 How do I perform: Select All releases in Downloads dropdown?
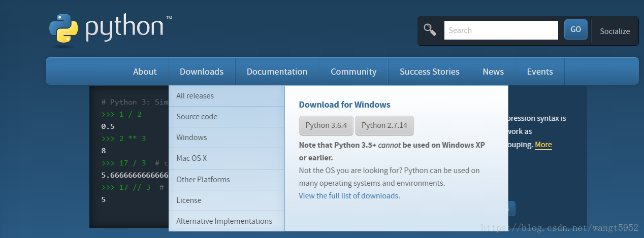click(x=227, y=96)
